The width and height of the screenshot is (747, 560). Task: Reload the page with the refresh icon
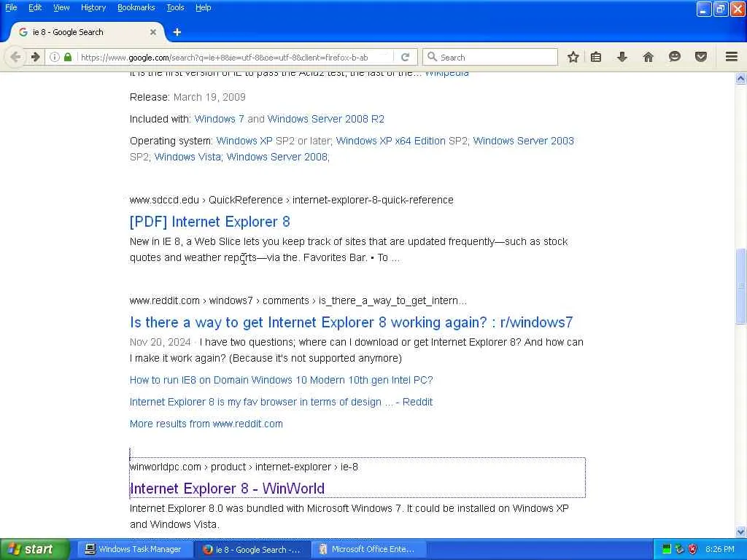pyautogui.click(x=406, y=57)
